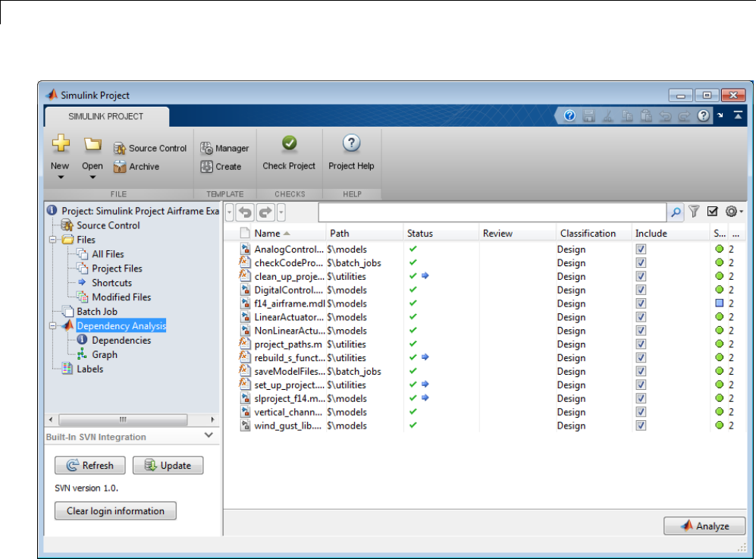The image size is (756, 559).
Task: Click the back arrow in file view toolbar
Action: (x=245, y=212)
